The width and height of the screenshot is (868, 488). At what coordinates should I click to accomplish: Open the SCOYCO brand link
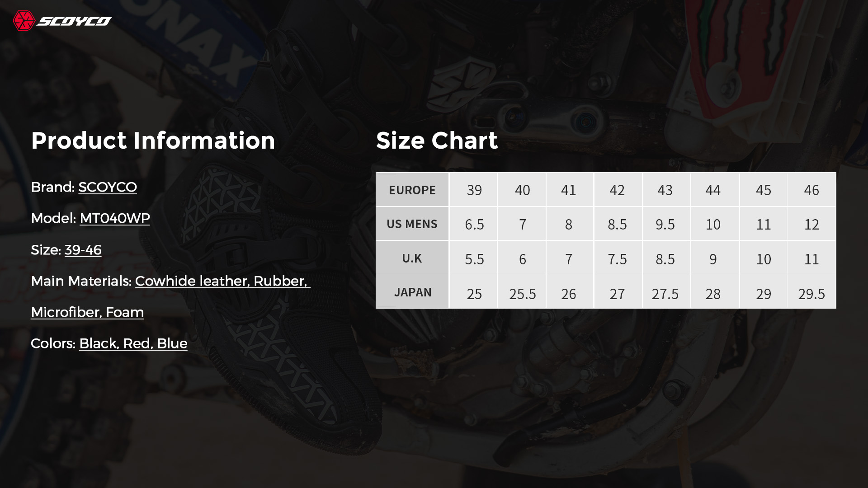pyautogui.click(x=108, y=187)
